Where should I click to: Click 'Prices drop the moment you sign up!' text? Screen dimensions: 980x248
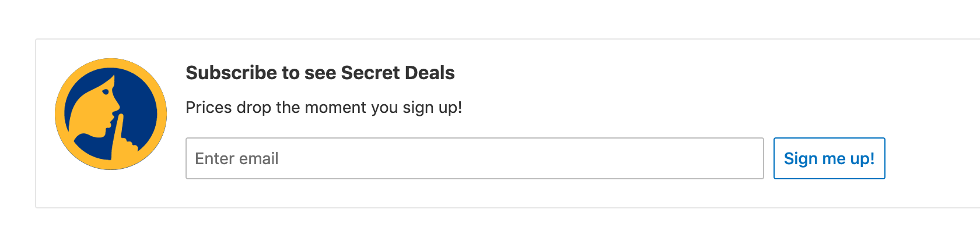point(323,108)
